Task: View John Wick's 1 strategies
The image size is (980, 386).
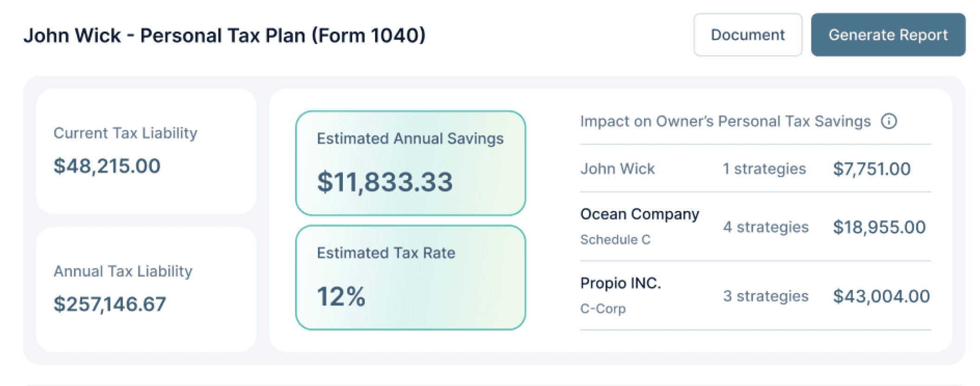Action: (x=764, y=169)
